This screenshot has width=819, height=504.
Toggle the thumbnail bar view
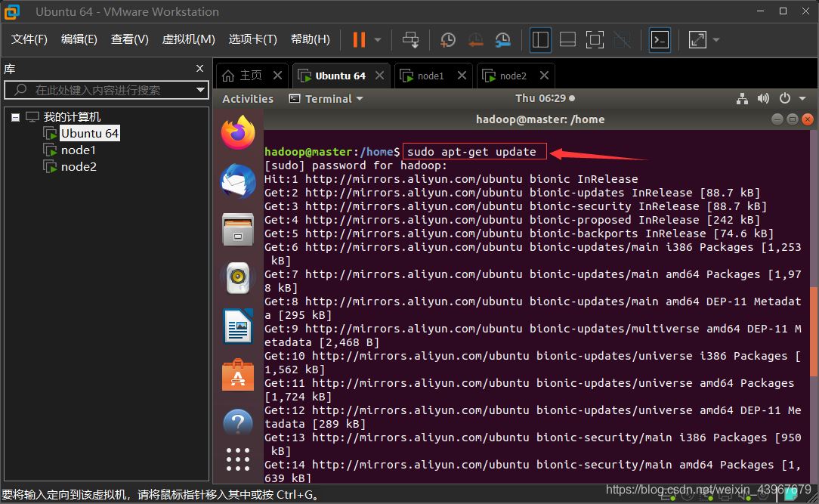tap(567, 39)
